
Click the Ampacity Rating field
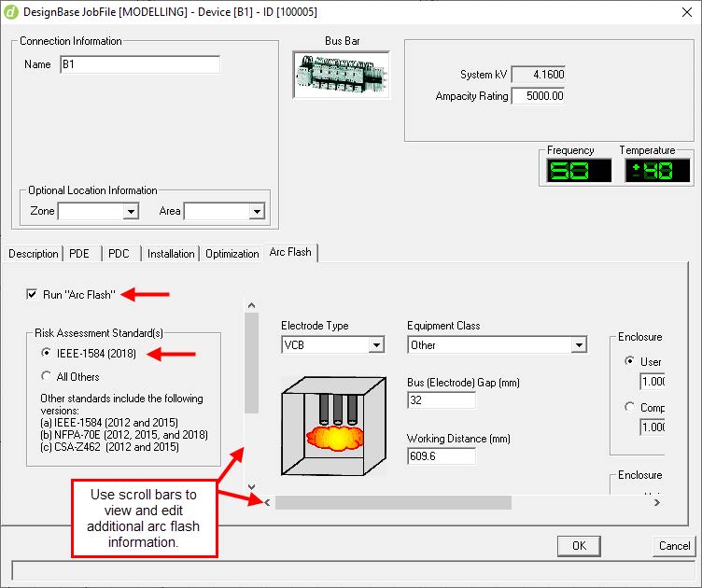click(538, 96)
